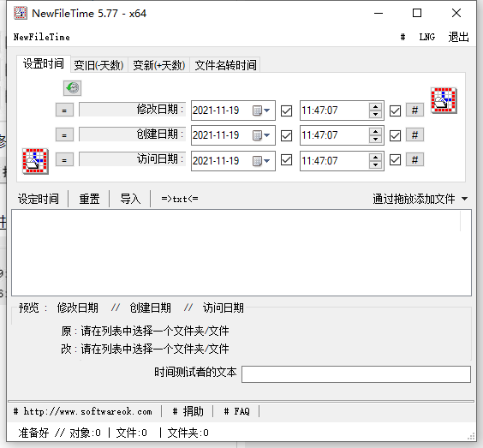Image resolution: width=483 pixels, height=448 pixels.
Task: Click the = button for 创建日期
Action: click(x=64, y=134)
